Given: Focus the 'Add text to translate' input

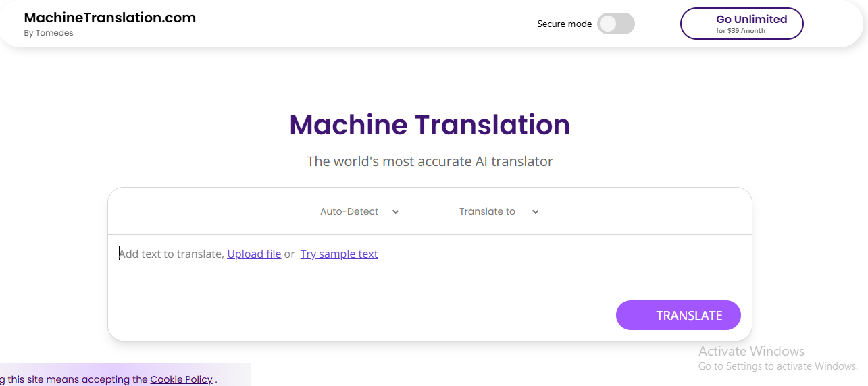Looking at the screenshot, I should [172, 254].
